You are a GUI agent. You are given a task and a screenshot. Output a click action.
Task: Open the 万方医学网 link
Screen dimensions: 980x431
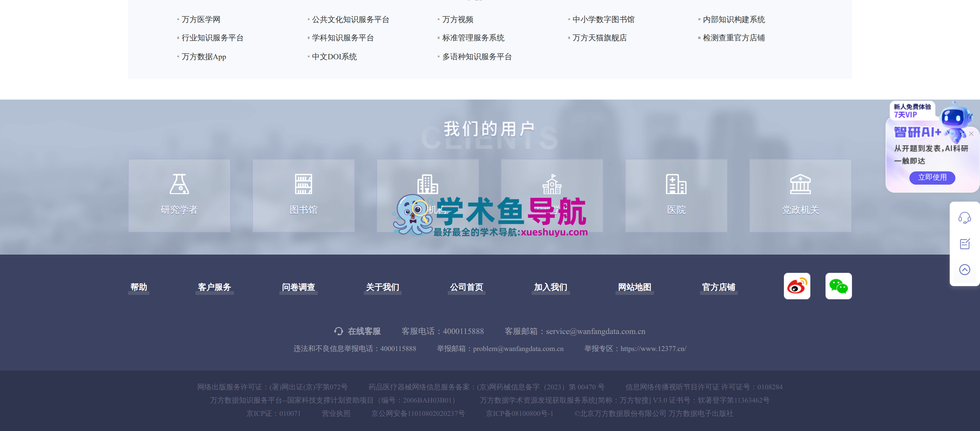coord(201,20)
